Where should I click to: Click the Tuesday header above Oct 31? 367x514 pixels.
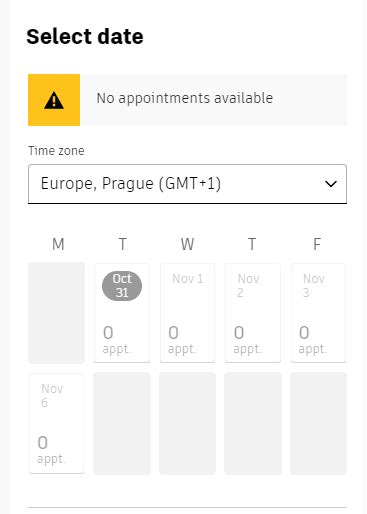122,244
